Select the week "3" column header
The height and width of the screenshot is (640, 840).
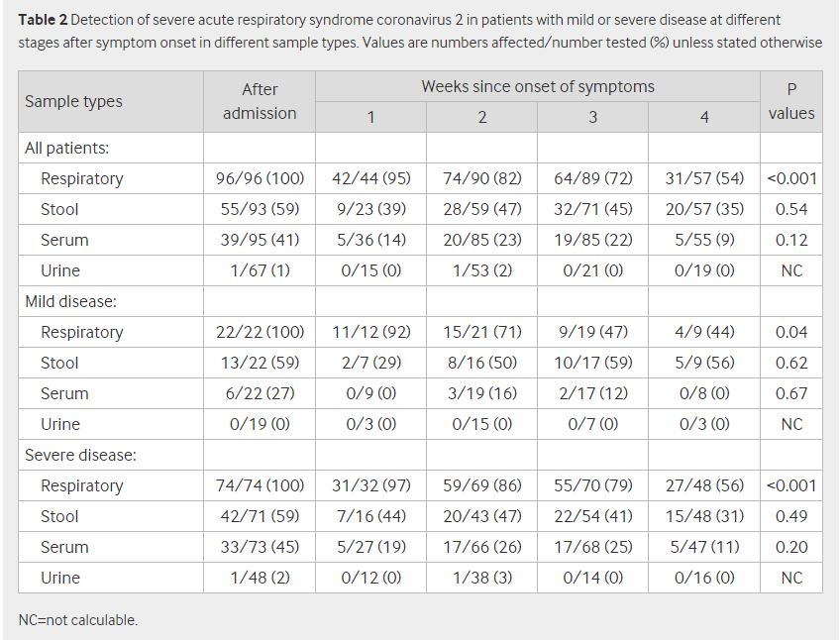[592, 117]
